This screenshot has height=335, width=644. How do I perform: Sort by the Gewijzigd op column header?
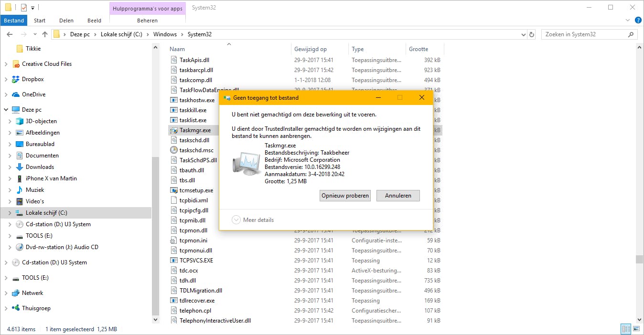click(x=320, y=49)
